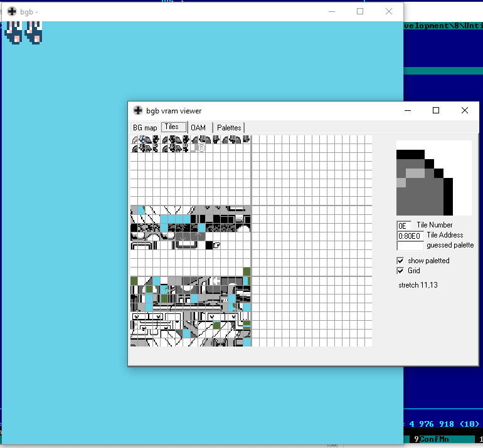This screenshot has height=448, width=483.
Task: Open the OAM tab
Action: pyautogui.click(x=199, y=128)
